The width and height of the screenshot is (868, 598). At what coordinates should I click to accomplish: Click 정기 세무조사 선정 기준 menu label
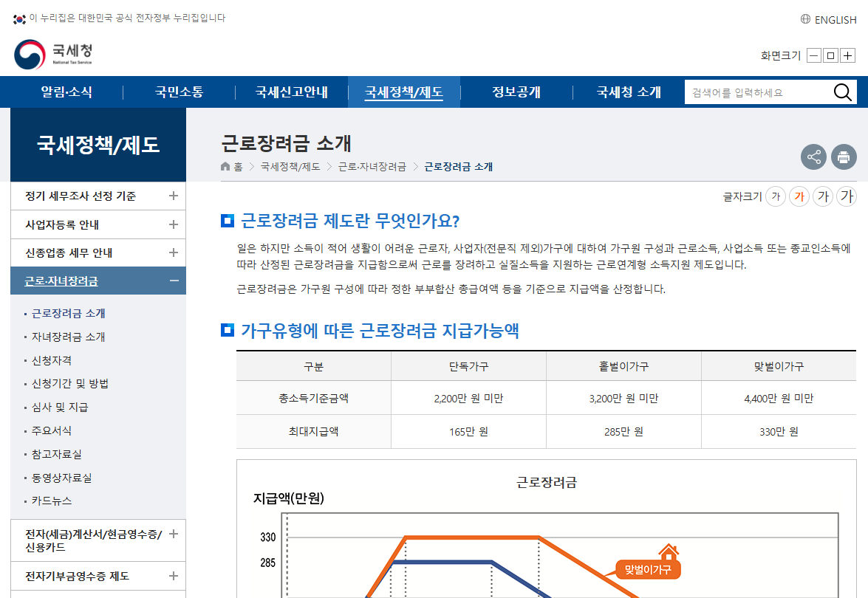pyautogui.click(x=81, y=196)
